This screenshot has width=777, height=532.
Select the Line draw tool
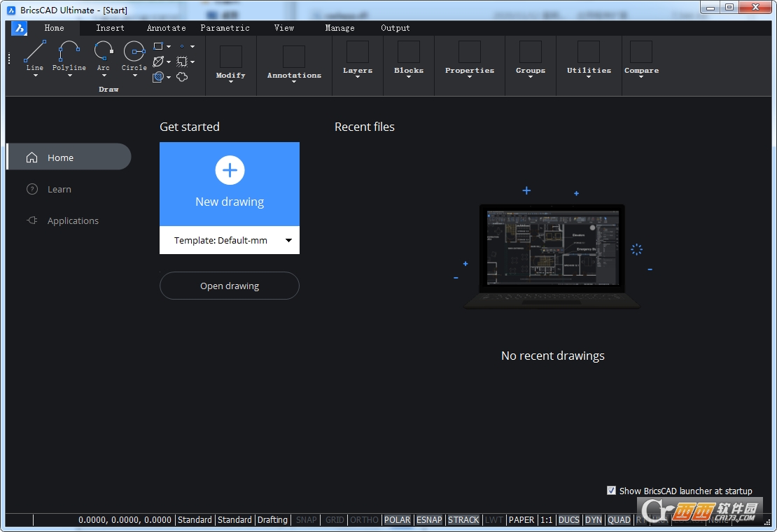[35, 52]
